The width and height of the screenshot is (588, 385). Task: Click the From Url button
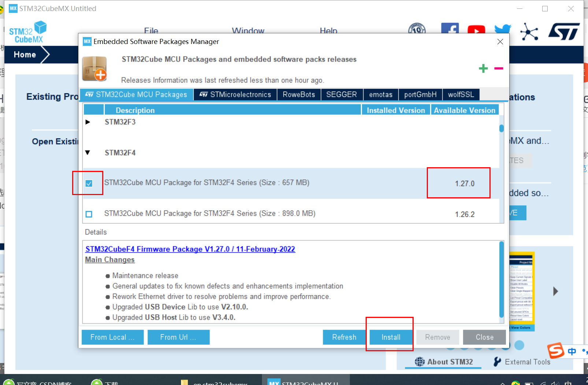click(x=178, y=337)
